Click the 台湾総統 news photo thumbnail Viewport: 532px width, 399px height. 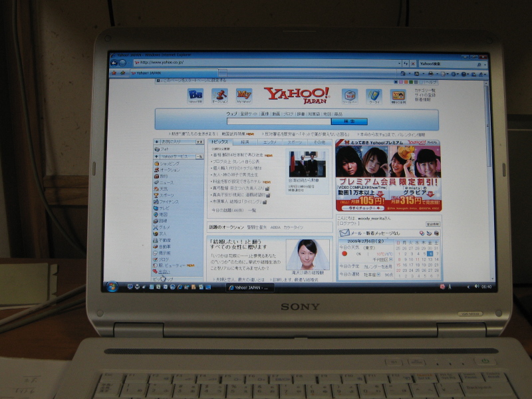(307, 164)
